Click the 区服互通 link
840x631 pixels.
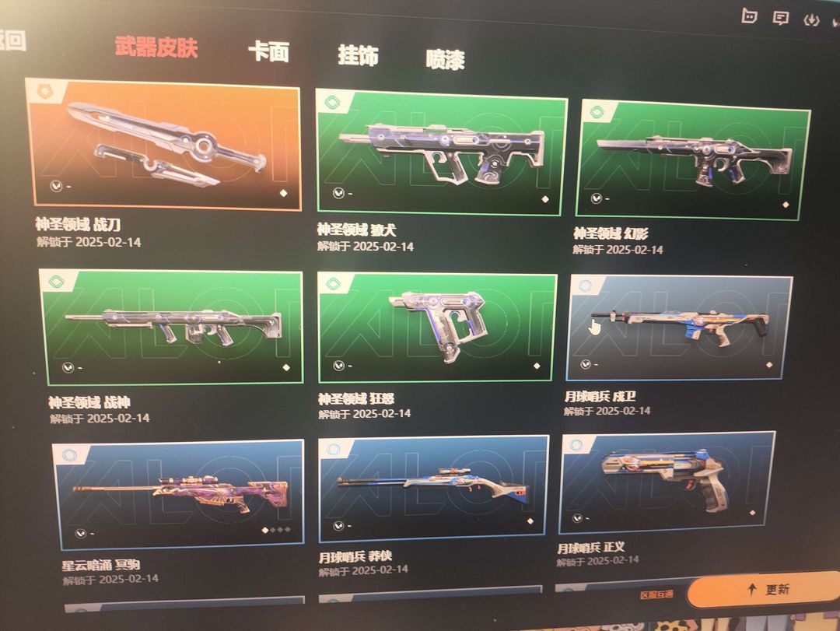(x=656, y=594)
